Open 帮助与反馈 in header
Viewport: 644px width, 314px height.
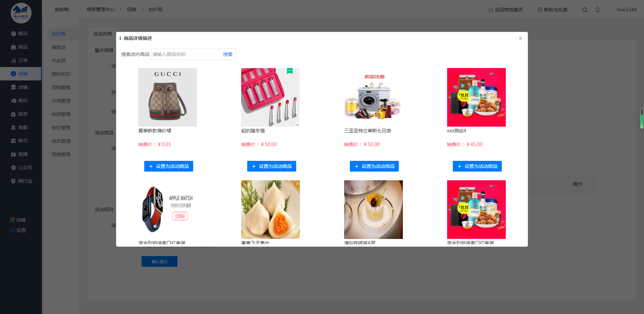click(552, 10)
